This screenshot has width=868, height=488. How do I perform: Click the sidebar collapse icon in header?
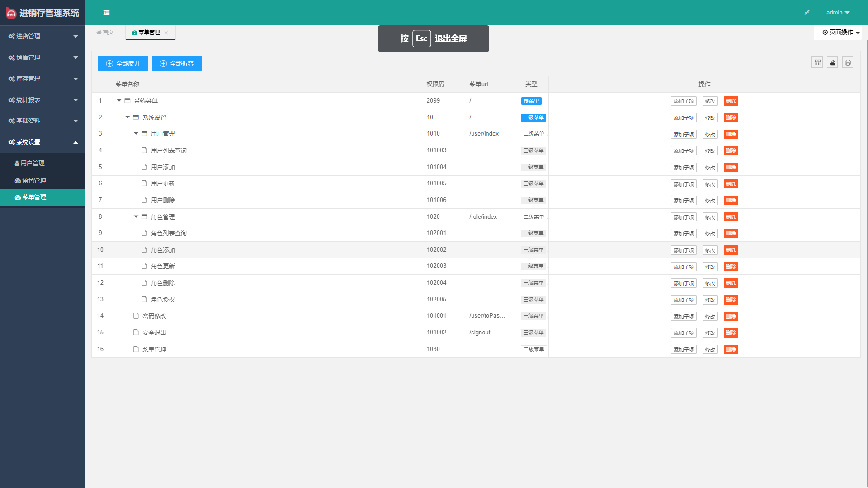[106, 13]
